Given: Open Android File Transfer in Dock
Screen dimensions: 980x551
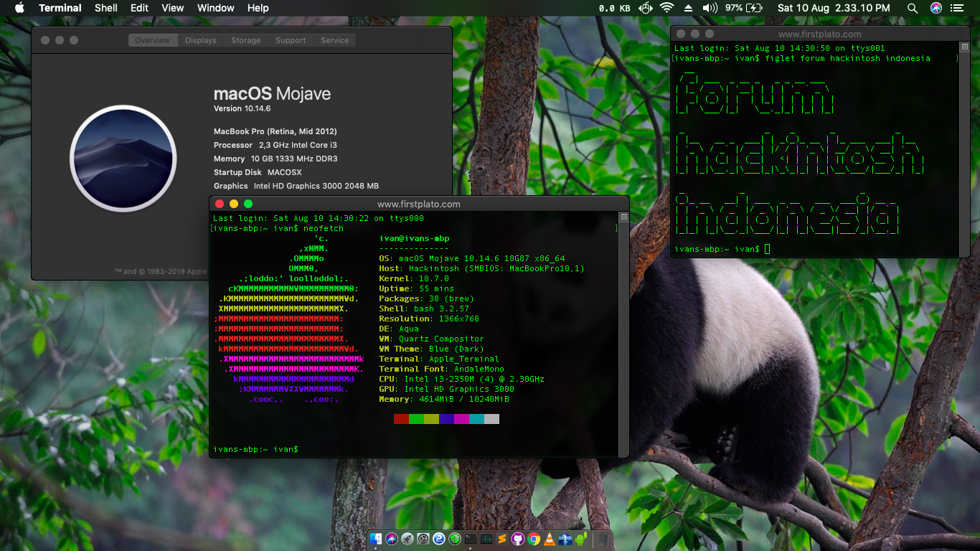Looking at the screenshot, I should click(581, 538).
